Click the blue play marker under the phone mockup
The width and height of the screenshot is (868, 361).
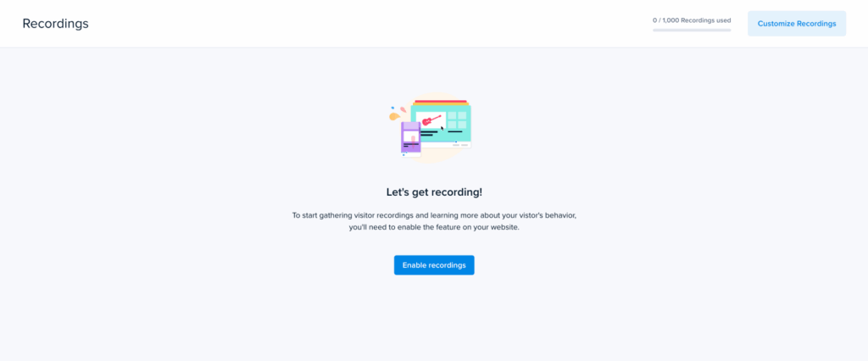tap(403, 155)
